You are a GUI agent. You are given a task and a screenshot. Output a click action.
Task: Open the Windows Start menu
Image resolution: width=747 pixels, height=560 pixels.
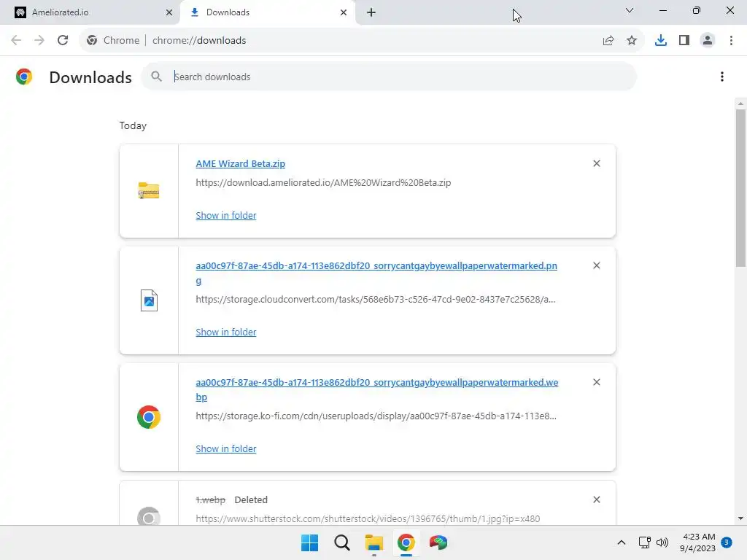point(309,542)
